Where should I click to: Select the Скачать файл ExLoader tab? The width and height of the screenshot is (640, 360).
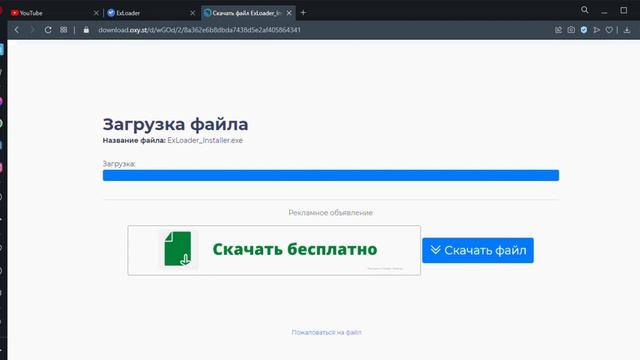[x=248, y=13]
